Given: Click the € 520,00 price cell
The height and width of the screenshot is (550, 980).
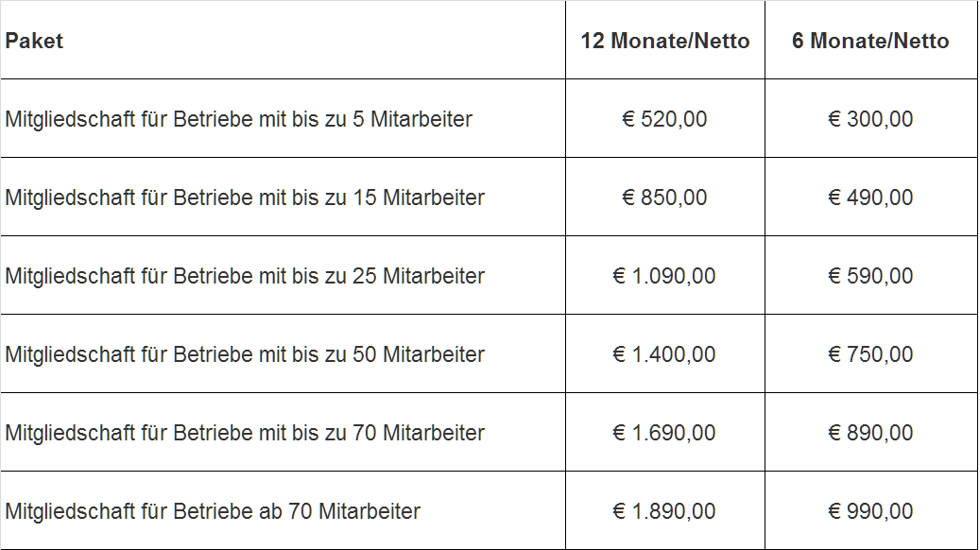Looking at the screenshot, I should 665,119.
